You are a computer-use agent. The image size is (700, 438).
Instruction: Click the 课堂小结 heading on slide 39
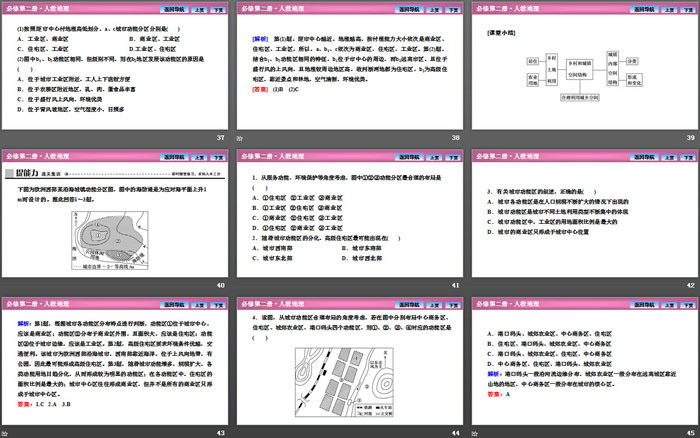[x=501, y=33]
